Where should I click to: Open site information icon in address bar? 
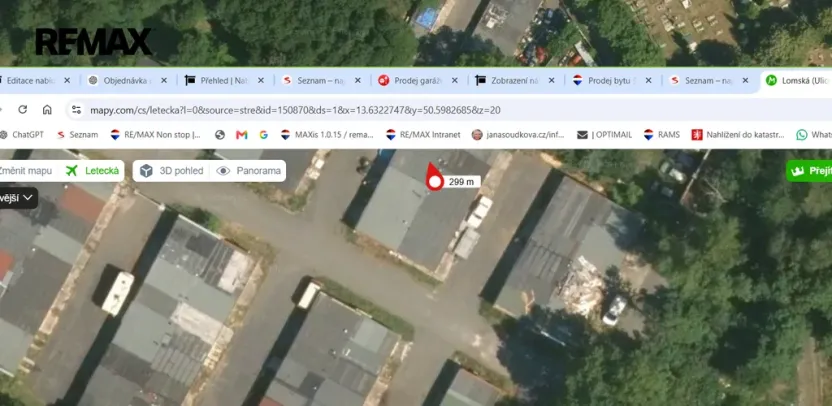point(76,110)
